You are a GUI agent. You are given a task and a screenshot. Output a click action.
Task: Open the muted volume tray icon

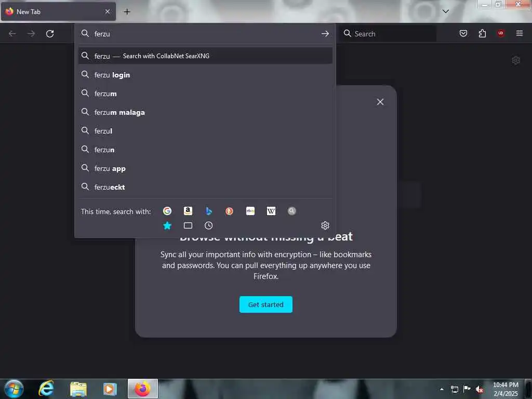[480, 389]
